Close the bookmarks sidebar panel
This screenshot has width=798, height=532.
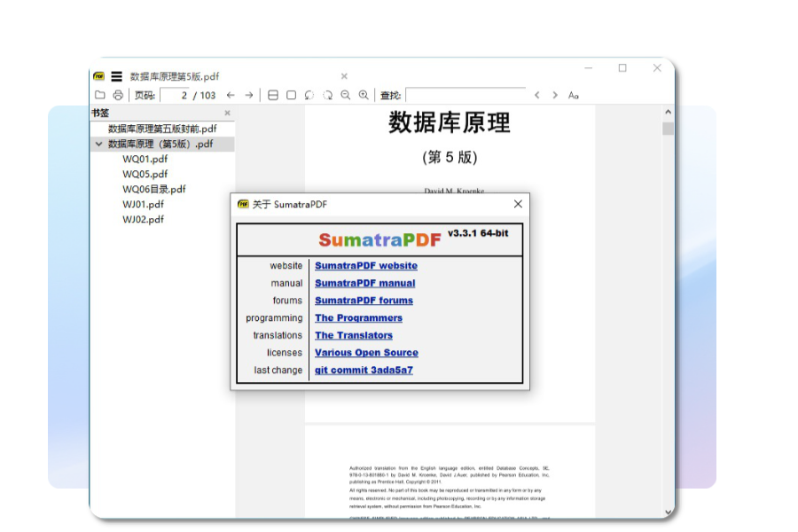tap(228, 113)
